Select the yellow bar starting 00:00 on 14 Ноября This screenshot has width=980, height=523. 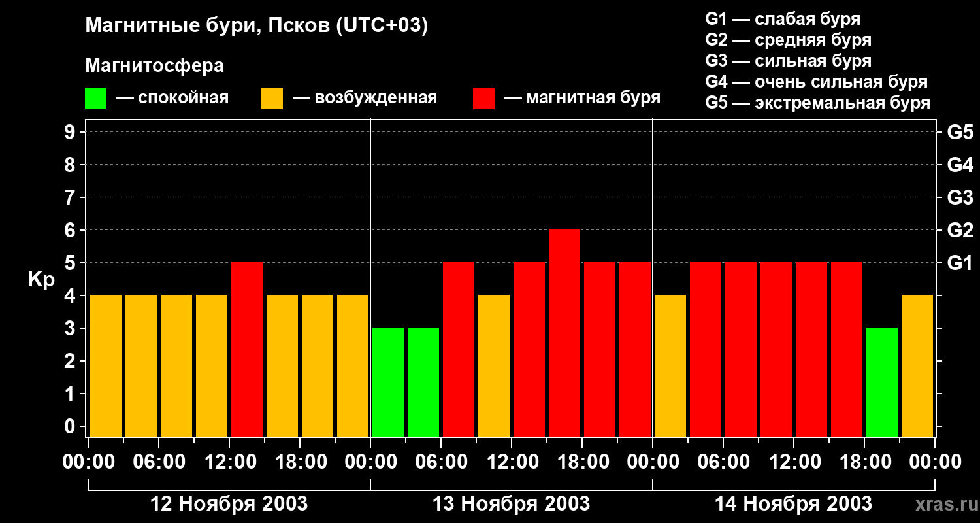click(670, 366)
